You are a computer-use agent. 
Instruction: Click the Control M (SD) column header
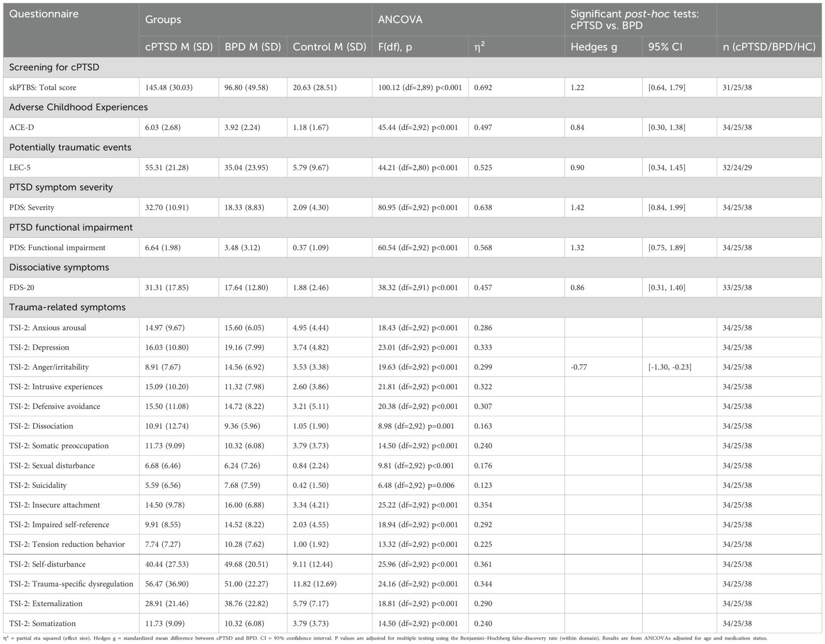(x=329, y=47)
